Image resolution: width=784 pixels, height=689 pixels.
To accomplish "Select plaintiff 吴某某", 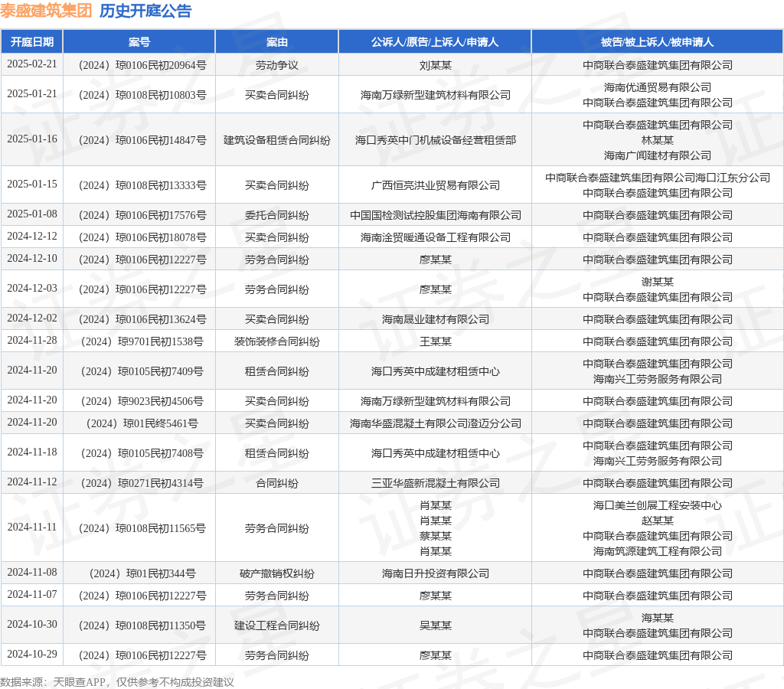I will pyautogui.click(x=435, y=625).
